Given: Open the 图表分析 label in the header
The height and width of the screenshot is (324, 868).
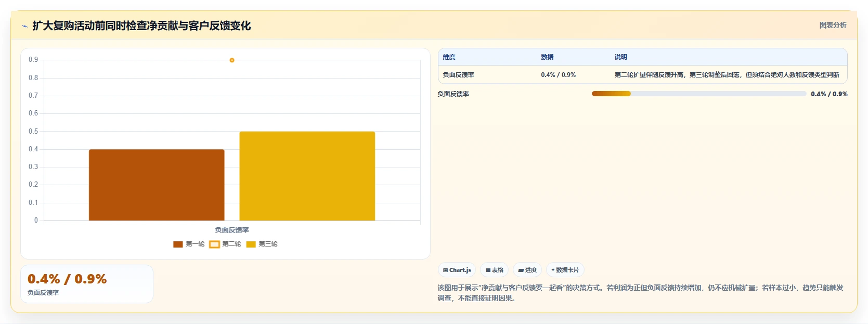Looking at the screenshot, I should 833,25.
